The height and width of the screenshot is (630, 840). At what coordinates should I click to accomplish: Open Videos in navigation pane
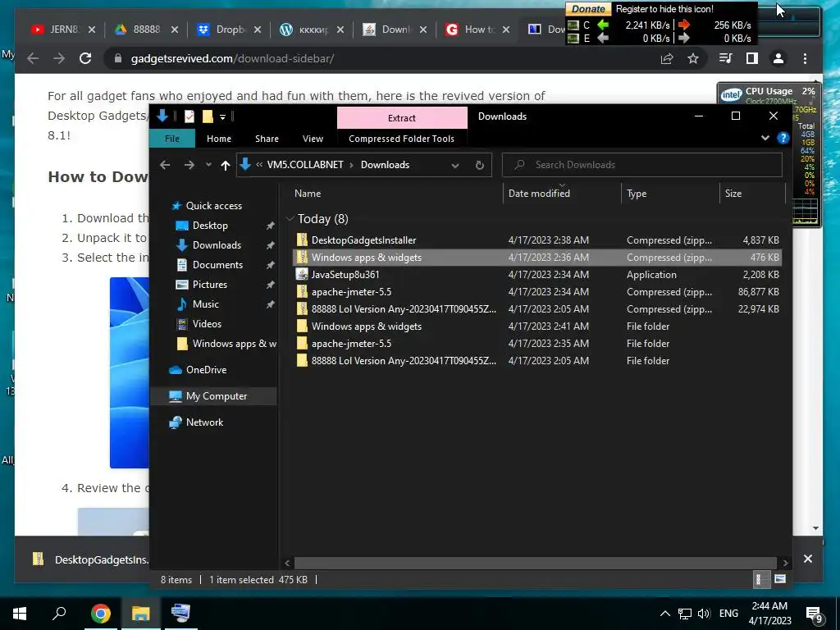(207, 323)
